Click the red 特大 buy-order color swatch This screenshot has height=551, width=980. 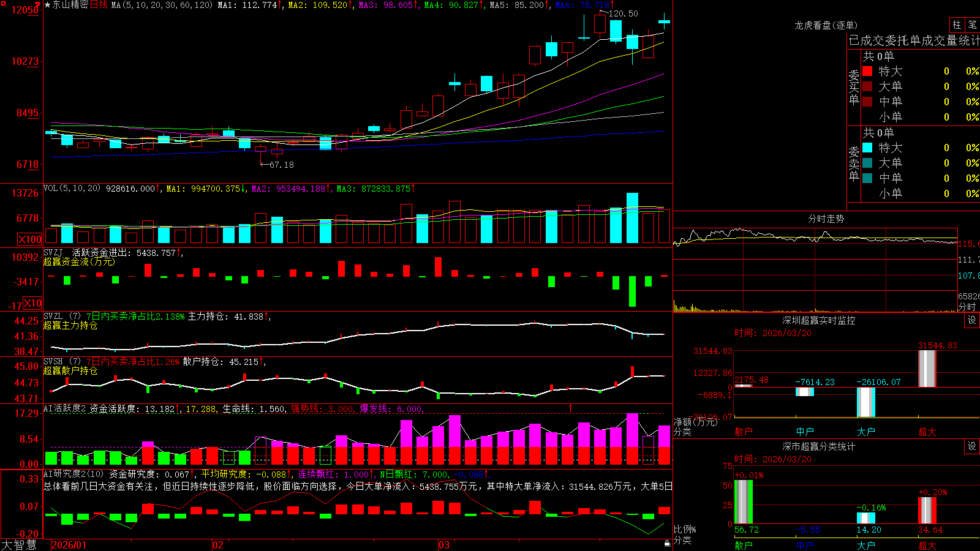[867, 71]
